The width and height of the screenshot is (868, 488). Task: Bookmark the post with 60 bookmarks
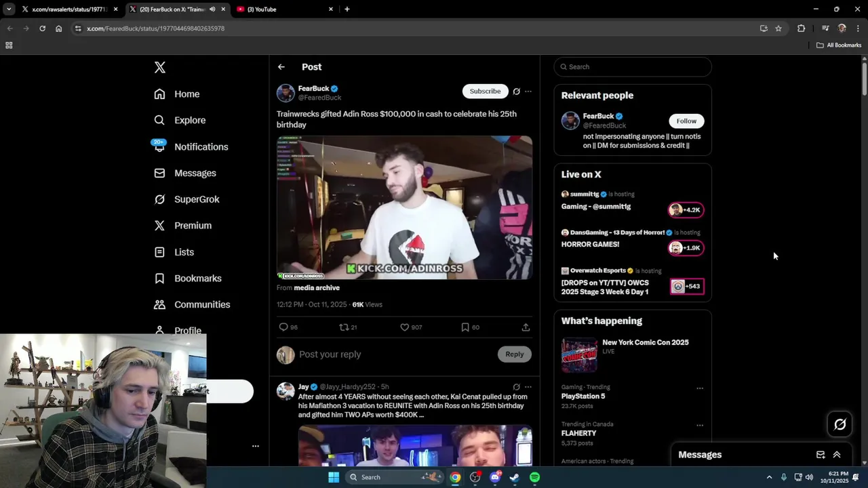(x=470, y=327)
